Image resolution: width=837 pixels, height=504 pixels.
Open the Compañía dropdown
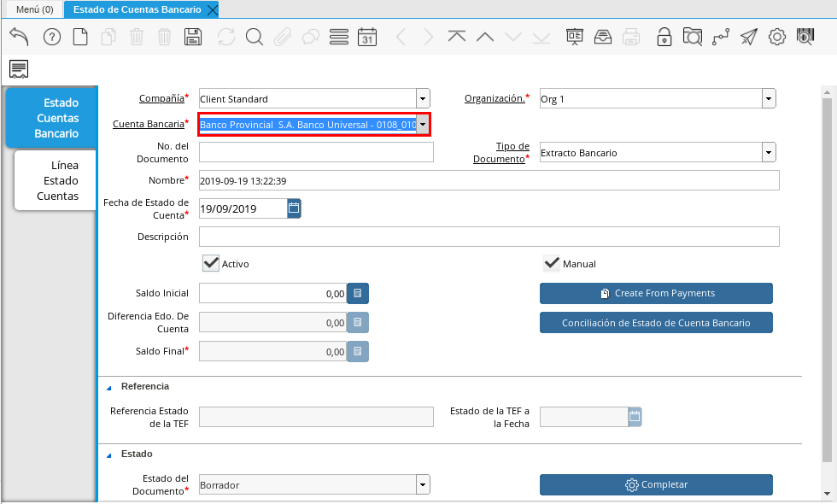(x=423, y=99)
